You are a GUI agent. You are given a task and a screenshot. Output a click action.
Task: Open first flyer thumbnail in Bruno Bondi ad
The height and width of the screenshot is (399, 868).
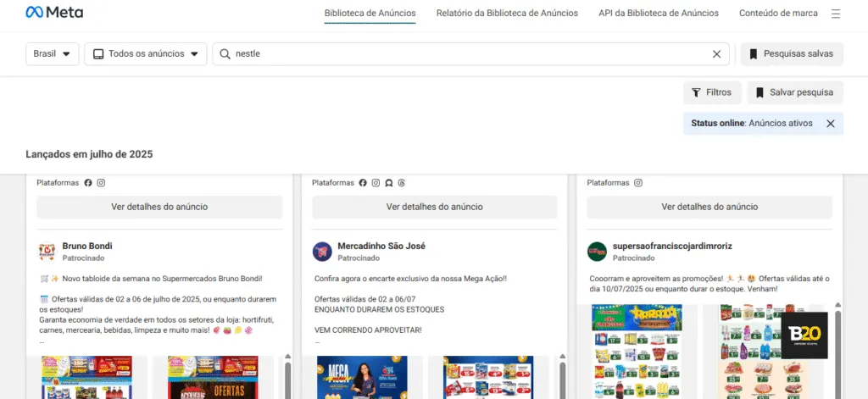[87, 378]
